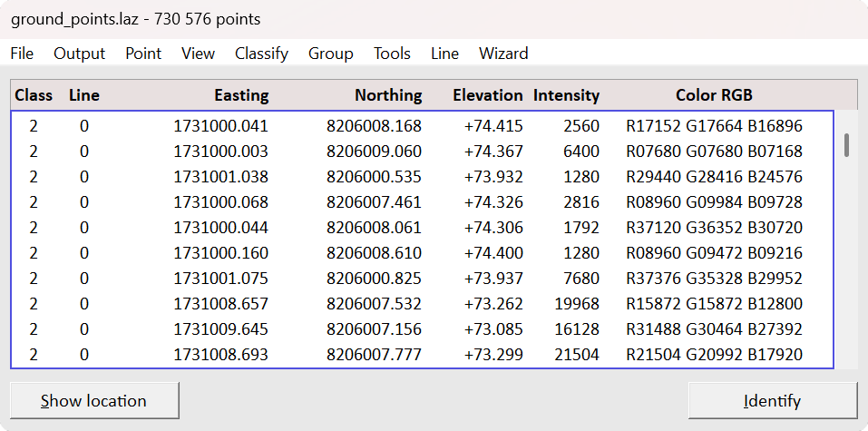Click the Line column header
Image resolution: width=868 pixels, height=431 pixels.
tap(84, 95)
